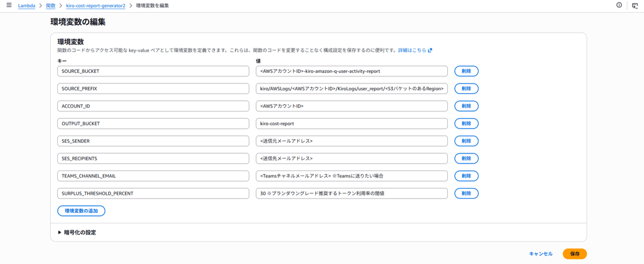The width and height of the screenshot is (644, 264).
Task: Edit value field containing kiro-cost-report
Action: pos(352,123)
